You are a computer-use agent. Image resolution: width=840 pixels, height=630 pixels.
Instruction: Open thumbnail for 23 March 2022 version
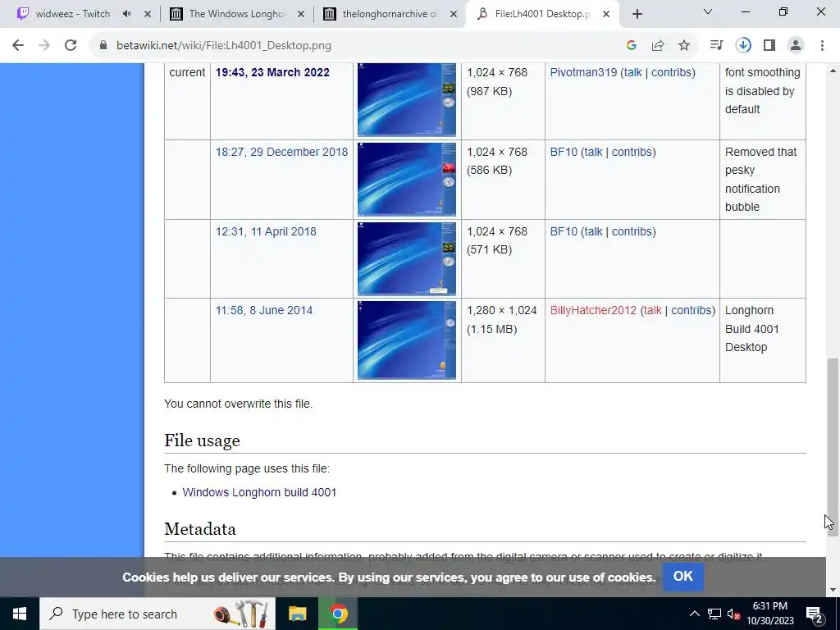[x=407, y=99]
